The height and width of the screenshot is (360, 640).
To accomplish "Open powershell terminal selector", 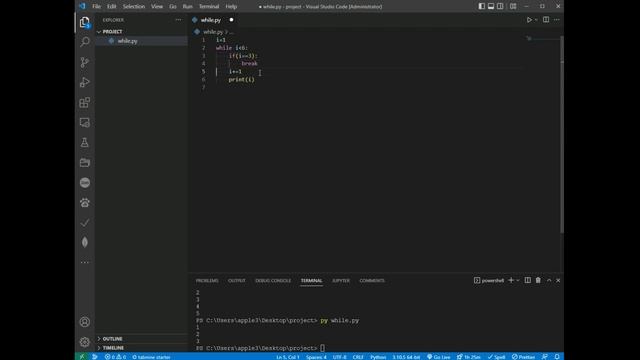I will (x=489, y=280).
